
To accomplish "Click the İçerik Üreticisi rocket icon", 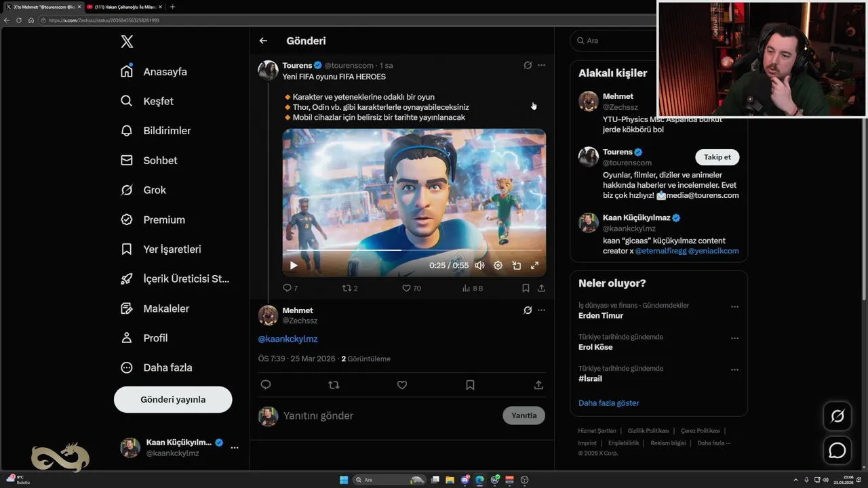I will point(127,279).
